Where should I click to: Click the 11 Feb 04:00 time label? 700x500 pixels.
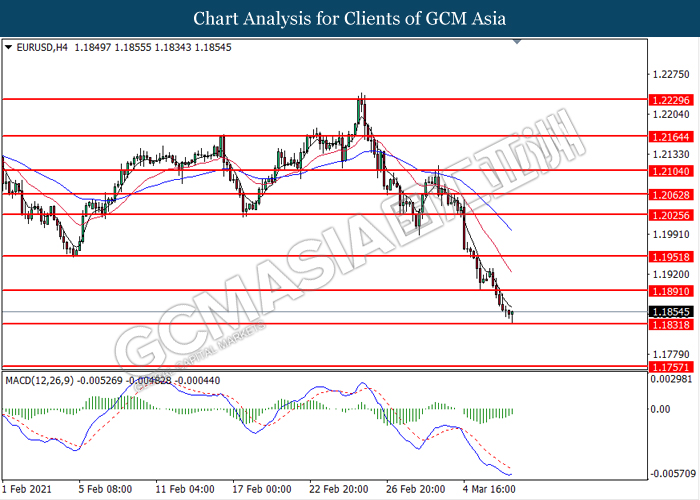coord(185,489)
